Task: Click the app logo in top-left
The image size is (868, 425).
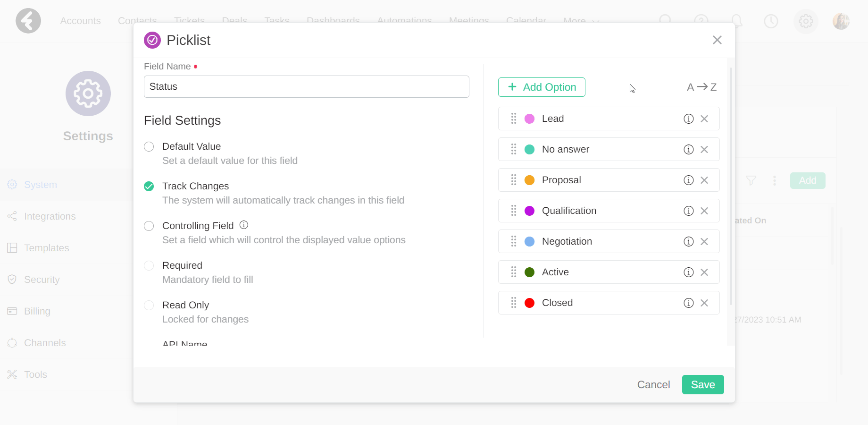Action: click(x=28, y=21)
